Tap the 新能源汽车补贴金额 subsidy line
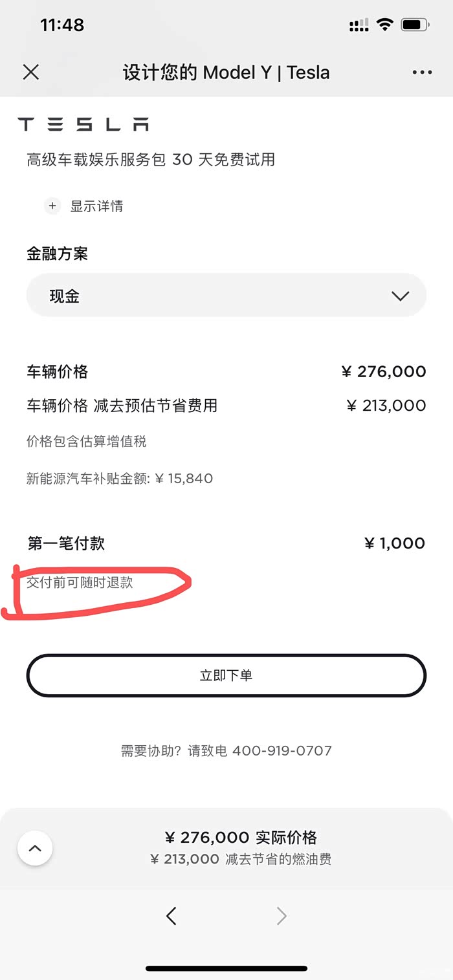The width and height of the screenshot is (453, 980). tap(120, 479)
